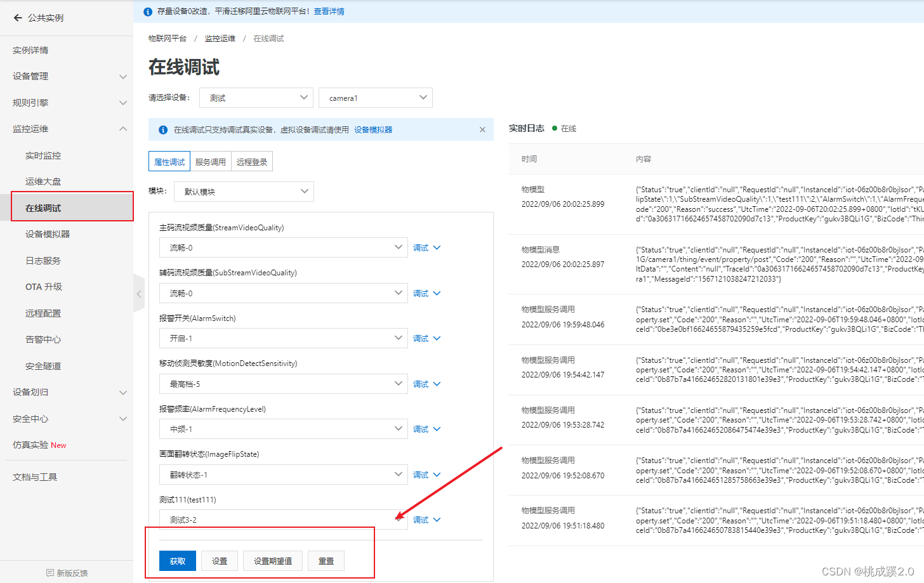The width and height of the screenshot is (924, 583).
Task: Click the 在线 status indicator
Action: pyautogui.click(x=564, y=128)
